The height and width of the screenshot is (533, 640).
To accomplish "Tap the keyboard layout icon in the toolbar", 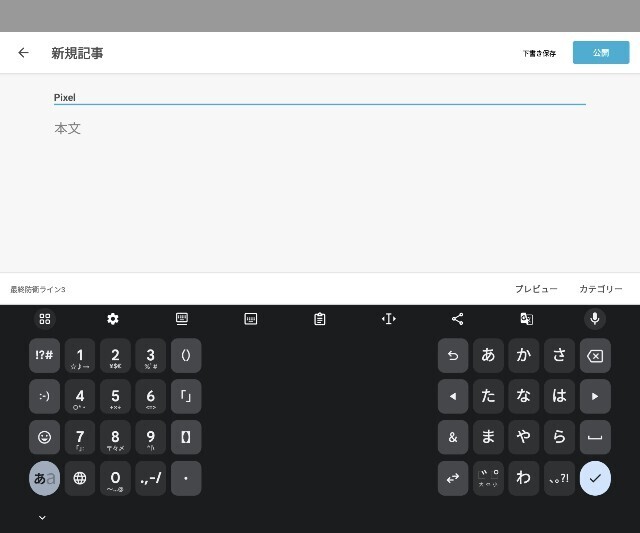I will (x=251, y=319).
